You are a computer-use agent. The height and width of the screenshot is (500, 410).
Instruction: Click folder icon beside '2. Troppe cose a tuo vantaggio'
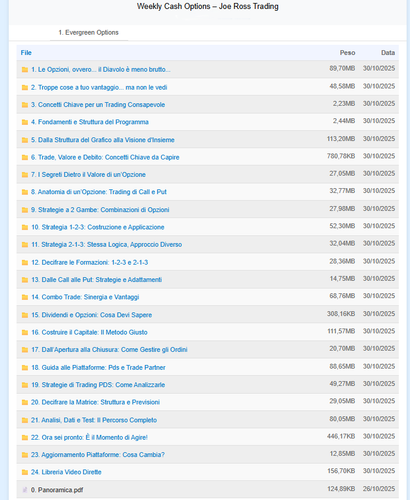pyautogui.click(x=25, y=88)
